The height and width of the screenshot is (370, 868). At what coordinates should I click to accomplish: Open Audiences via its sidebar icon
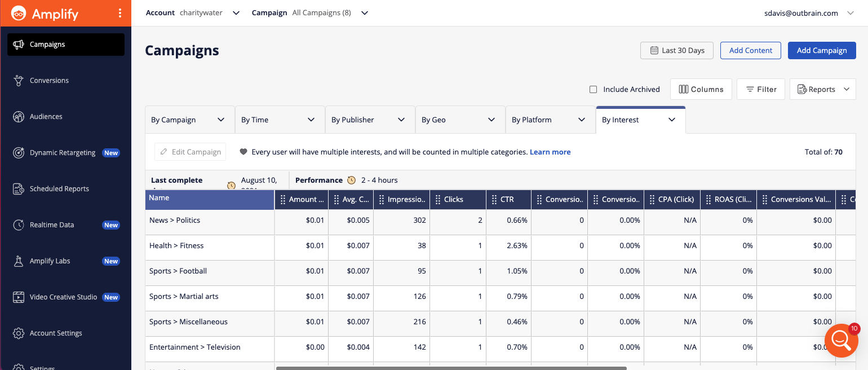(x=19, y=117)
